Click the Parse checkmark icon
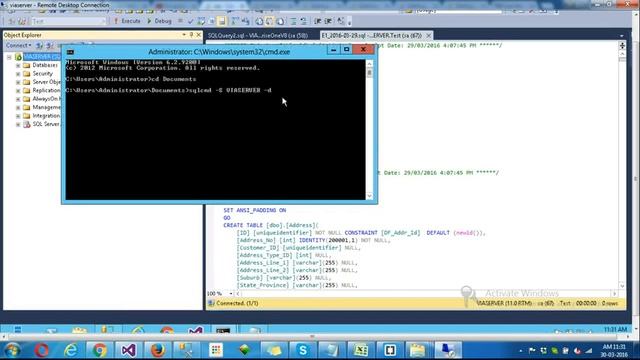Screen dimensions: 640x360 pos(191,21)
